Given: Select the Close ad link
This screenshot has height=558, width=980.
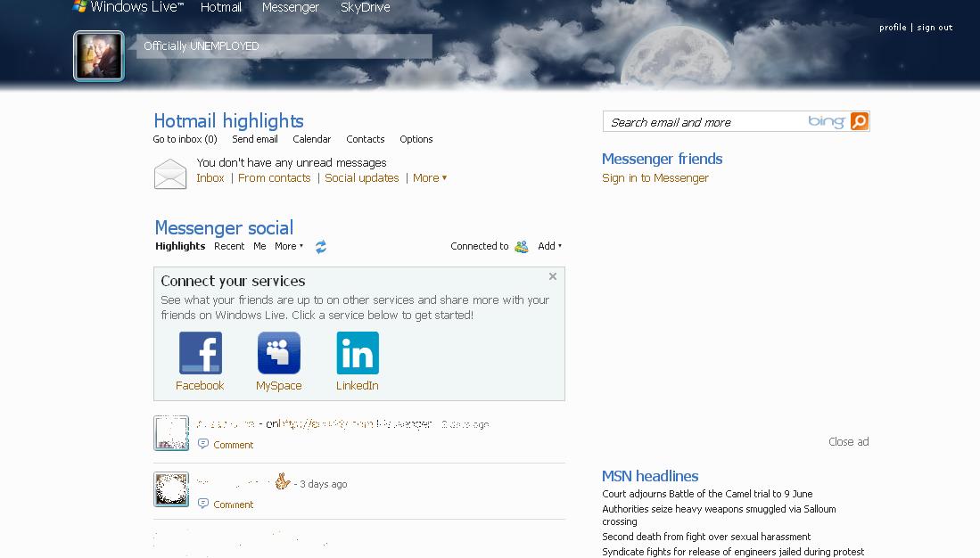Looking at the screenshot, I should 848,441.
